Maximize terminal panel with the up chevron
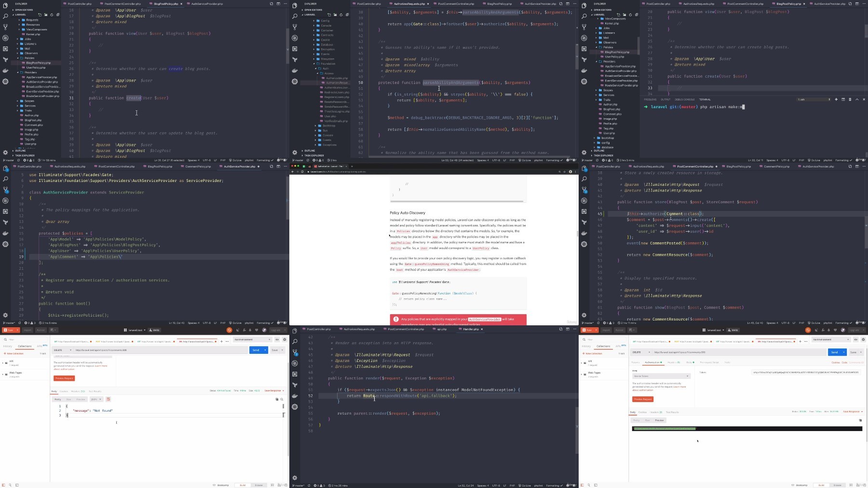Image resolution: width=868 pixels, height=488 pixels. (857, 99)
